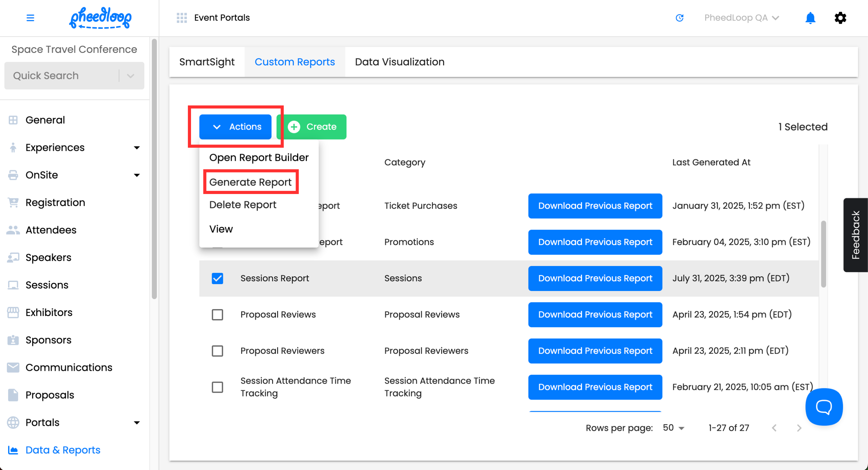Click the Category column header
This screenshot has height=470, width=868.
click(405, 162)
